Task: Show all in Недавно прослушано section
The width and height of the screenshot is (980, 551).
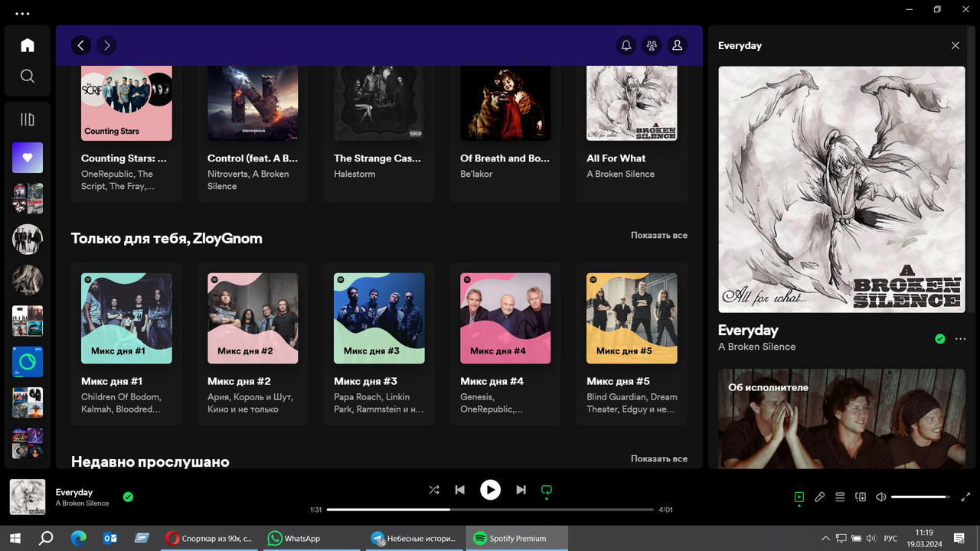Action: pyautogui.click(x=659, y=458)
